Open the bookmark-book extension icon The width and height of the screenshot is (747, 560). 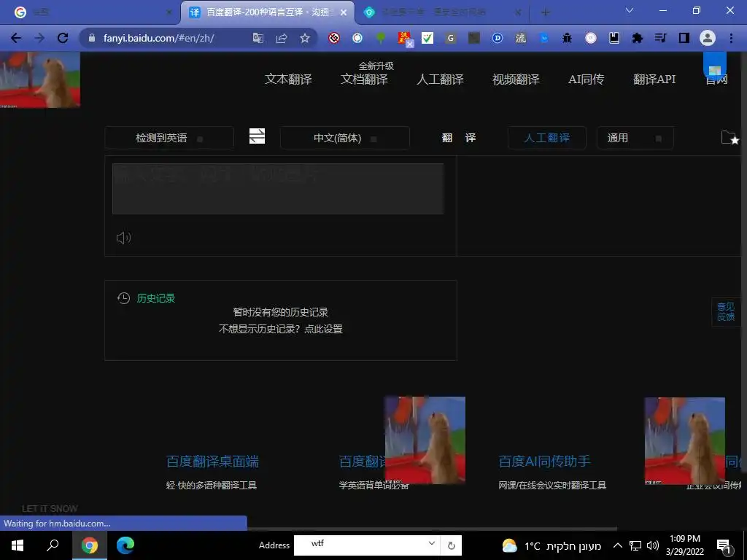tap(614, 38)
